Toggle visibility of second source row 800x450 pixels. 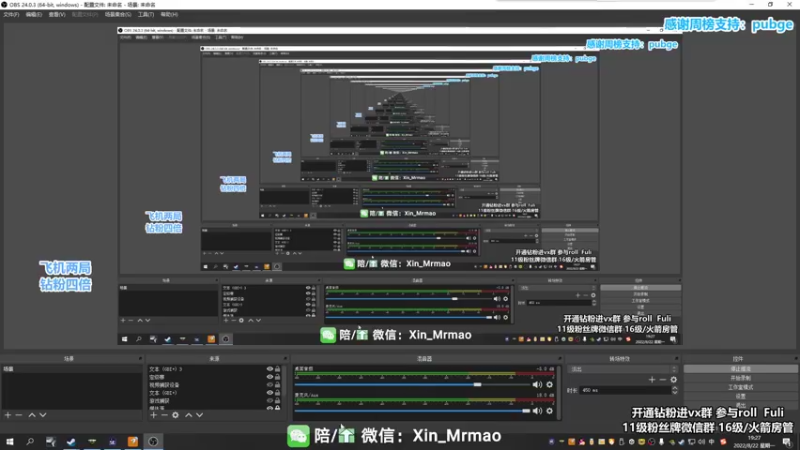[x=270, y=377]
